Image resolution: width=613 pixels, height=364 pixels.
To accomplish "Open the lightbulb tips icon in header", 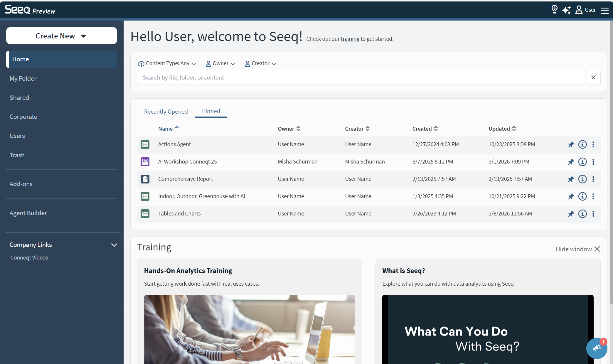I will (554, 10).
